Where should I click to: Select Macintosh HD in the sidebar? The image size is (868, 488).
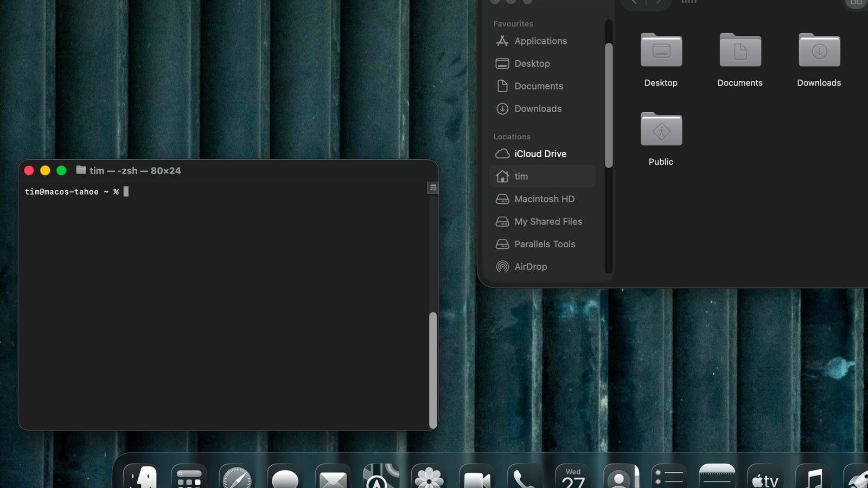click(544, 199)
